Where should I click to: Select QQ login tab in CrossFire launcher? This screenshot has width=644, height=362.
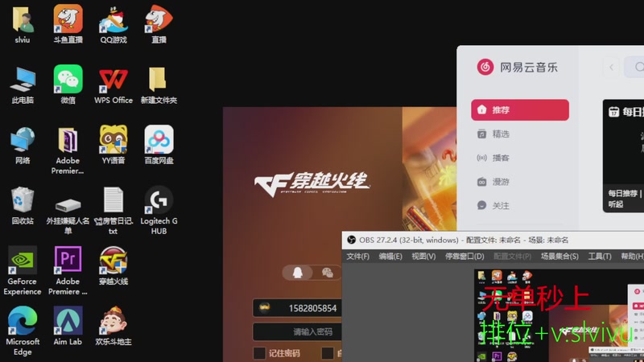click(298, 273)
